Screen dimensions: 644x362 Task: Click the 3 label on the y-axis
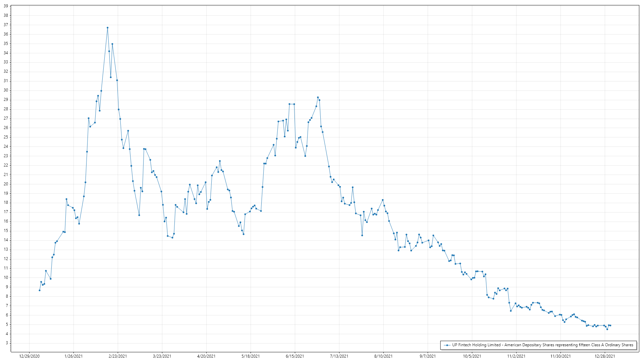[x=7, y=343]
